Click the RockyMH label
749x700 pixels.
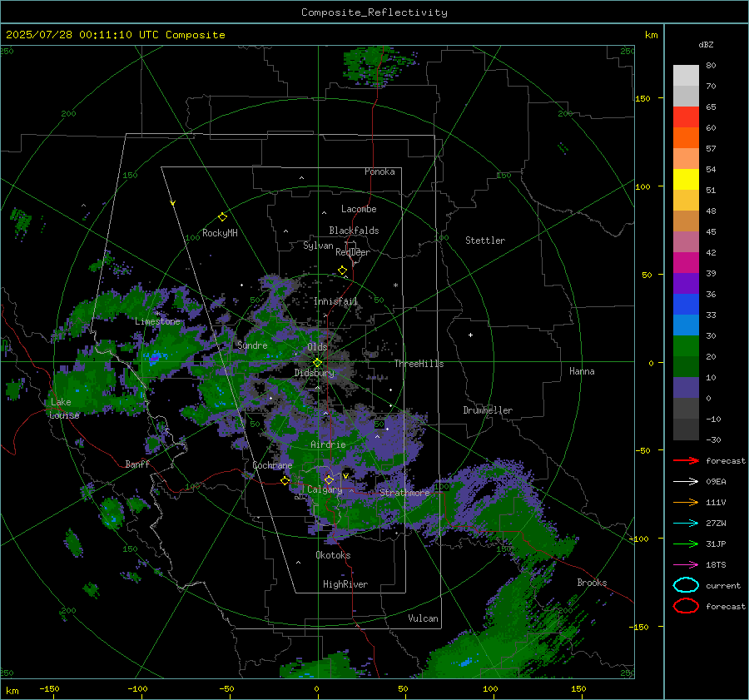pyautogui.click(x=220, y=233)
